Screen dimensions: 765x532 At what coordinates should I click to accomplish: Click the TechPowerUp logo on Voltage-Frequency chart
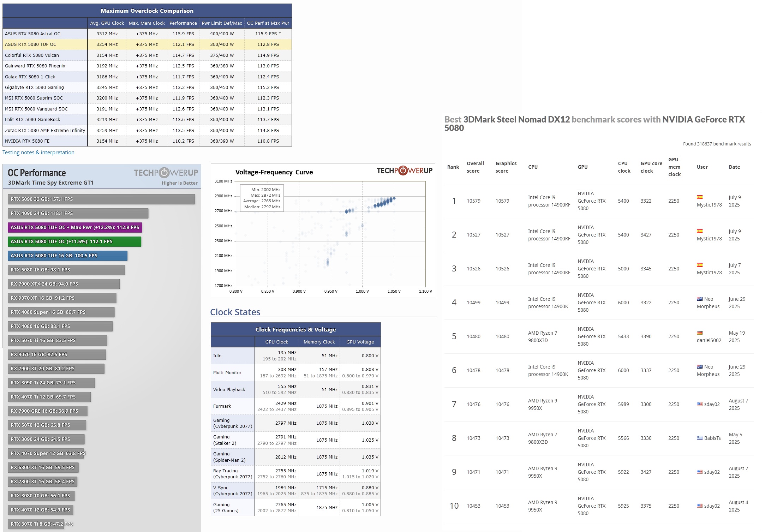click(405, 171)
